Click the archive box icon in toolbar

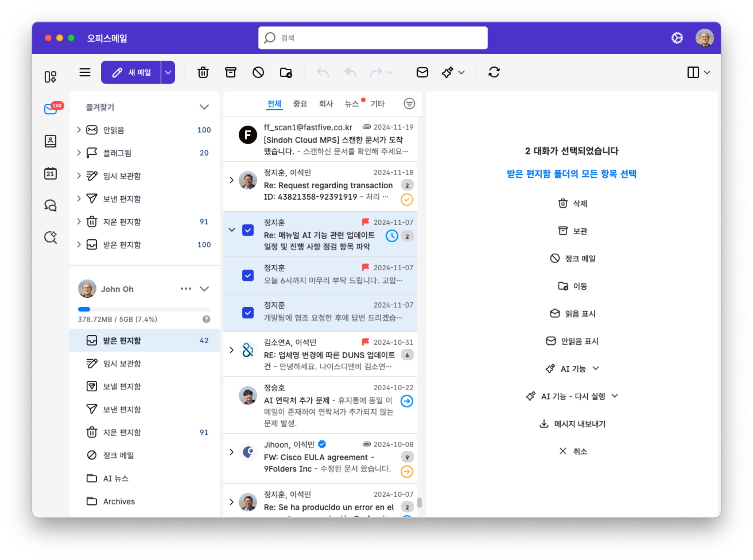(x=230, y=72)
